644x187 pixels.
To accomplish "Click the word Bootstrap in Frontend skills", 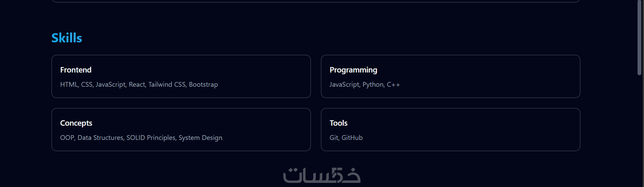I will pos(203,84).
